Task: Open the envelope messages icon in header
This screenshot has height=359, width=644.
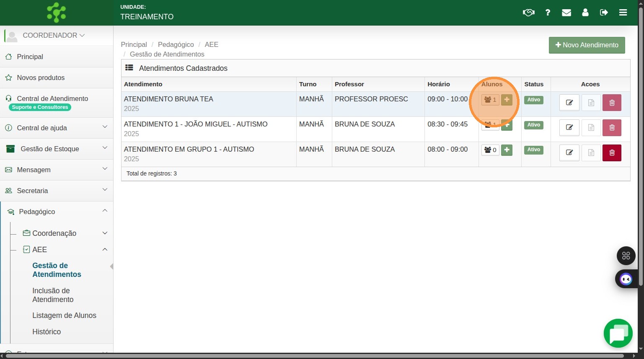Action: (x=566, y=13)
